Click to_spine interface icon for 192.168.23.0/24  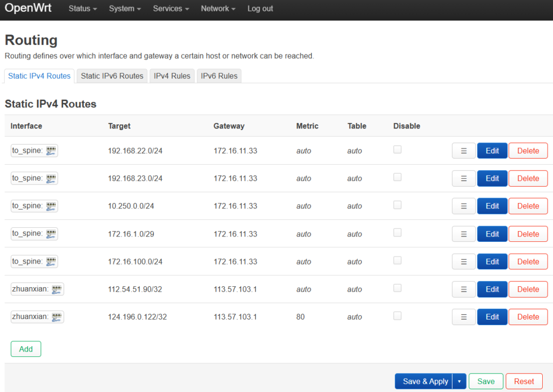(51, 179)
